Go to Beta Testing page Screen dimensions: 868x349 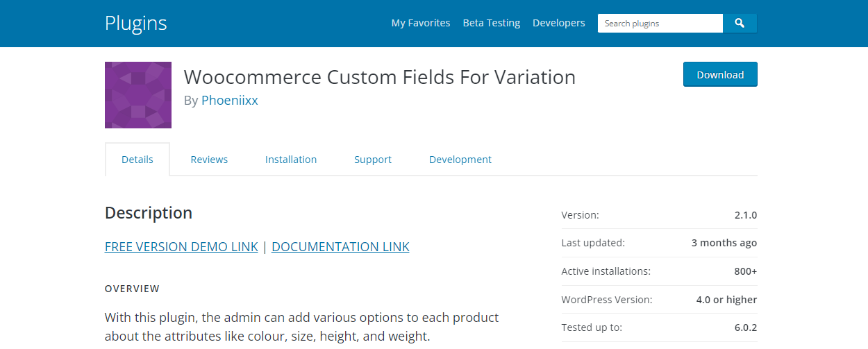(x=492, y=23)
